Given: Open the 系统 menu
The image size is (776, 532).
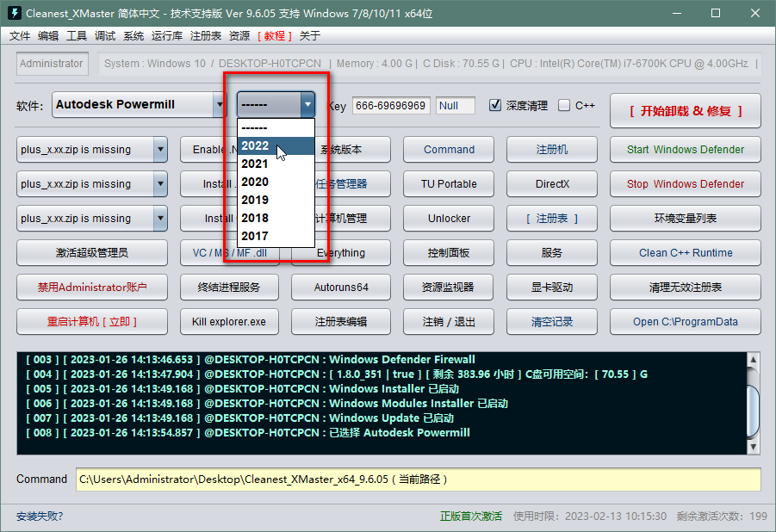Looking at the screenshot, I should [133, 35].
